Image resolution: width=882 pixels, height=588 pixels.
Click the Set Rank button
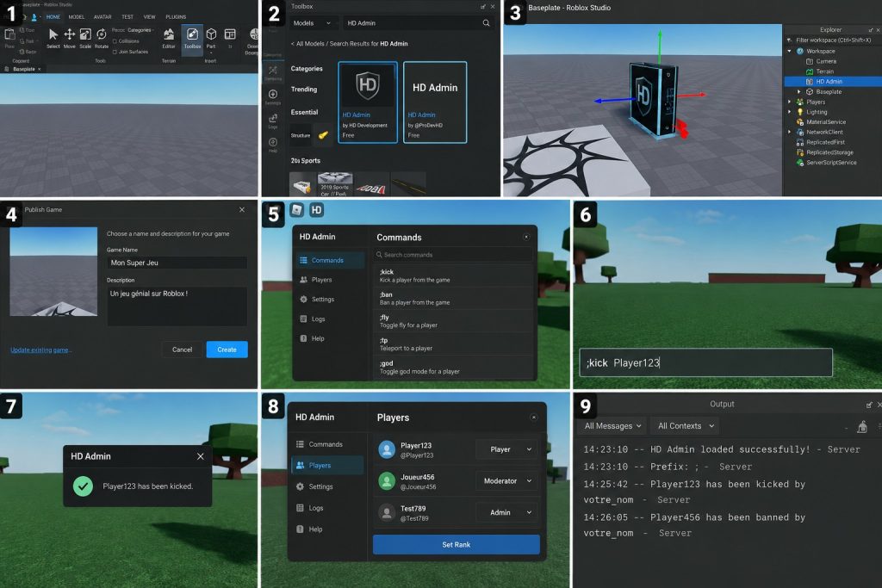click(x=457, y=545)
